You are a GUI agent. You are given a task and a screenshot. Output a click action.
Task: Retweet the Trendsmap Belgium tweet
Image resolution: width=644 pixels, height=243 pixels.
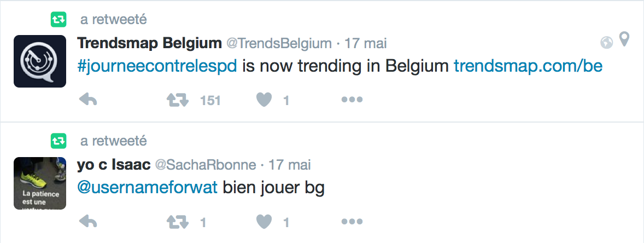[x=177, y=100]
